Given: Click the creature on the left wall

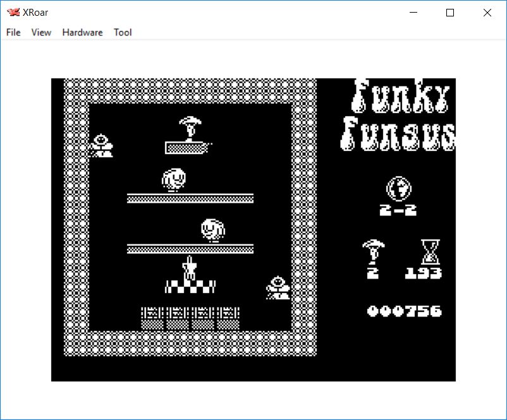Looking at the screenshot, I should tap(101, 145).
